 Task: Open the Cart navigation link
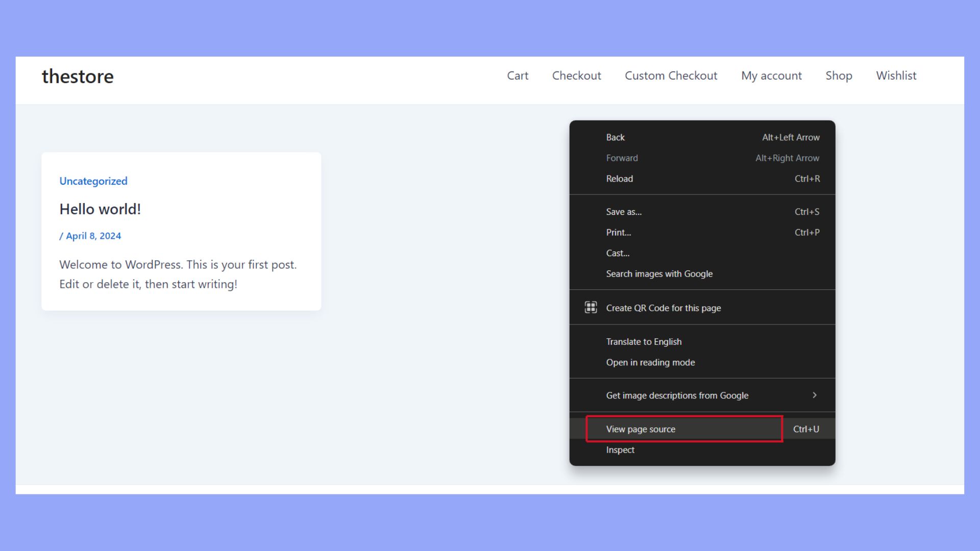pos(517,76)
